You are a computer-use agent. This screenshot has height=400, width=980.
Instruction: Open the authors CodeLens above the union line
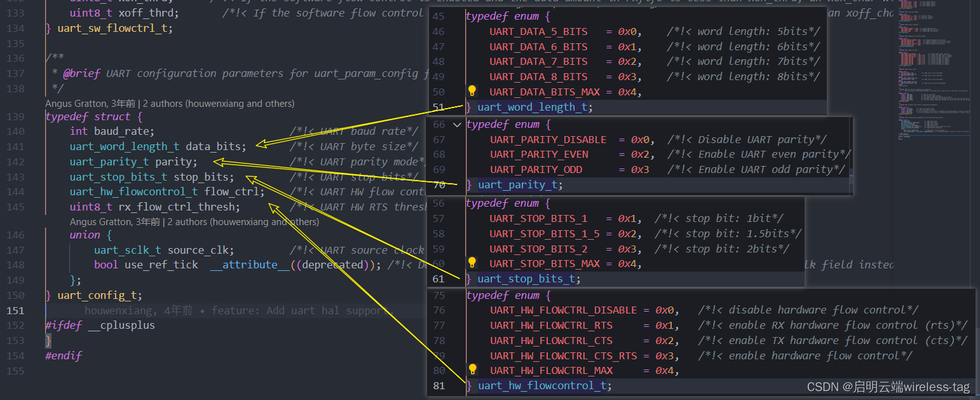click(194, 221)
